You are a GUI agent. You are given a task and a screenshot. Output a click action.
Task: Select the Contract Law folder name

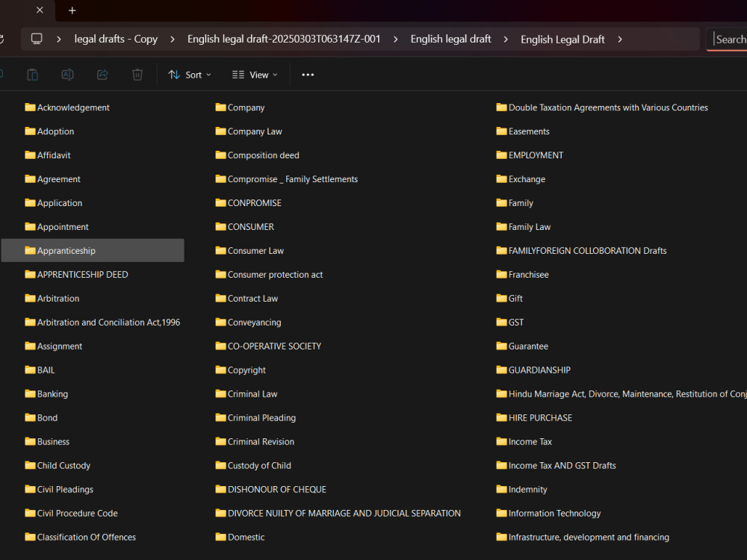pyautogui.click(x=252, y=299)
